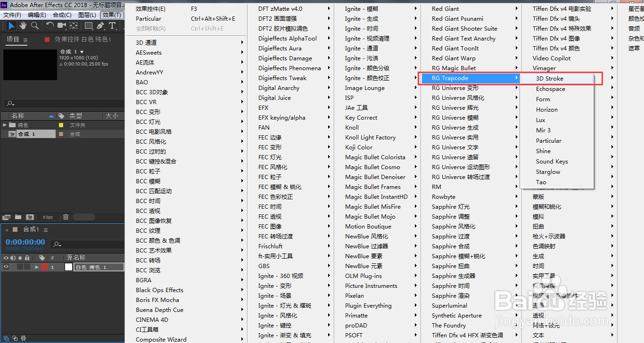
Task: Open the 文件(F) menu
Action: (12, 15)
